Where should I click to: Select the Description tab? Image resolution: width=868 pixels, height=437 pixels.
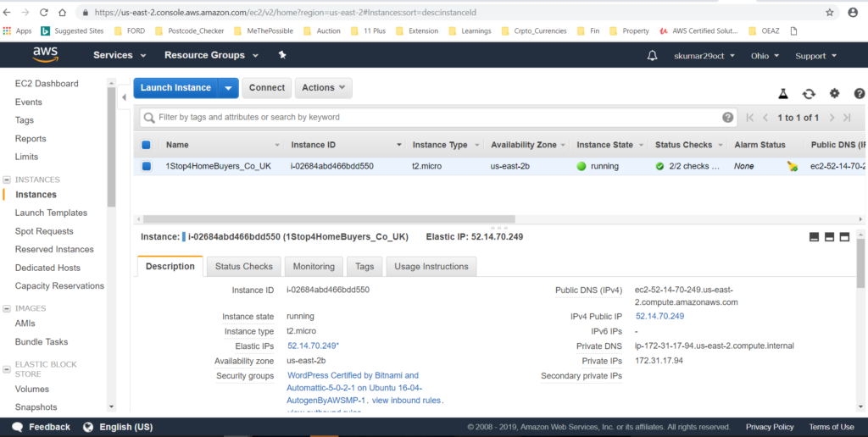pos(170,266)
